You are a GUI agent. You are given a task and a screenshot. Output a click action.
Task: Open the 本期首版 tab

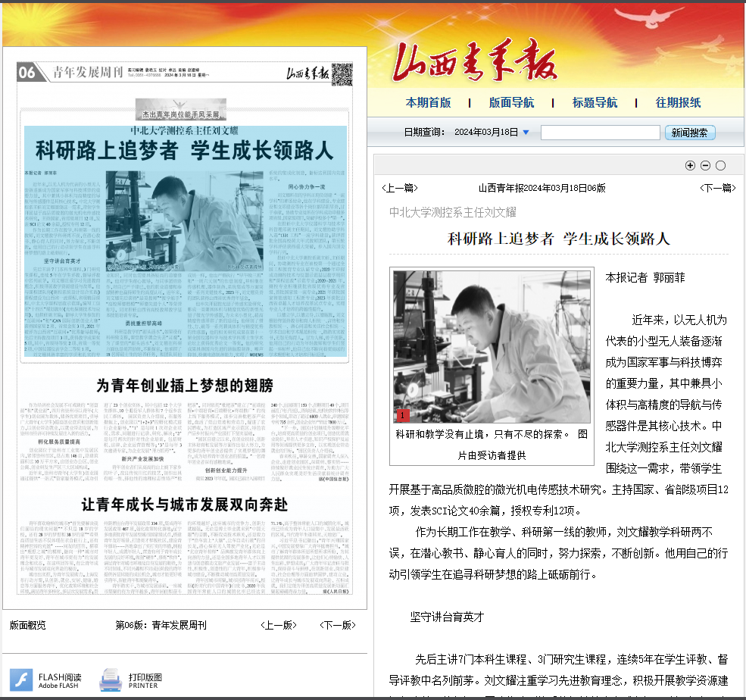point(428,103)
